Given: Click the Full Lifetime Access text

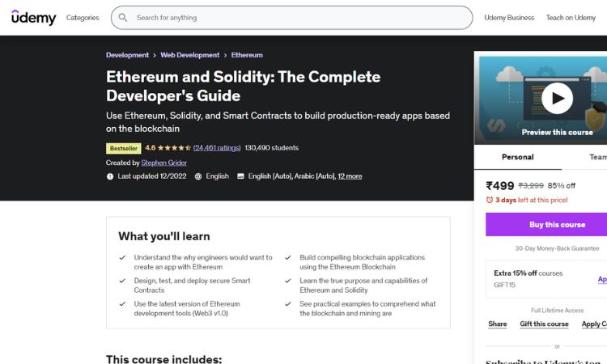Looking at the screenshot, I should [x=557, y=311].
